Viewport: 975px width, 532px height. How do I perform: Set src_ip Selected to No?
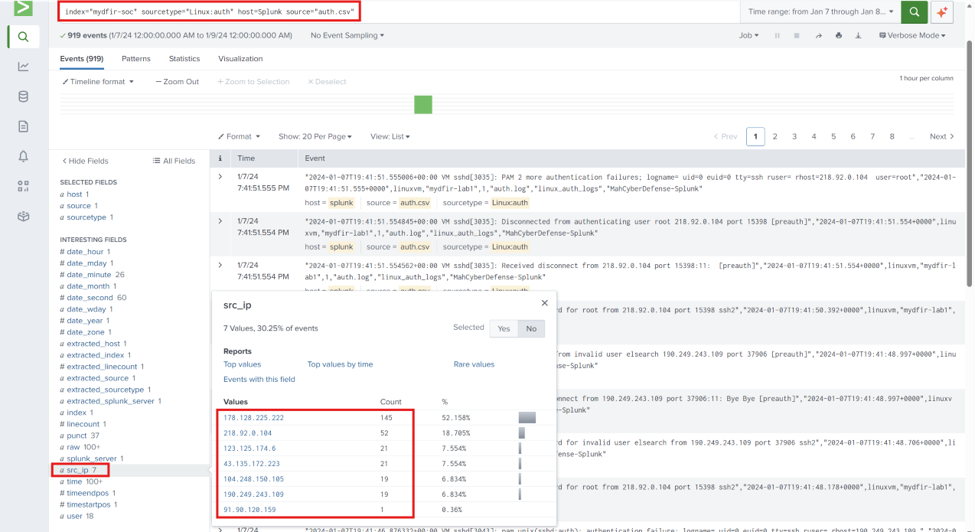pyautogui.click(x=531, y=328)
